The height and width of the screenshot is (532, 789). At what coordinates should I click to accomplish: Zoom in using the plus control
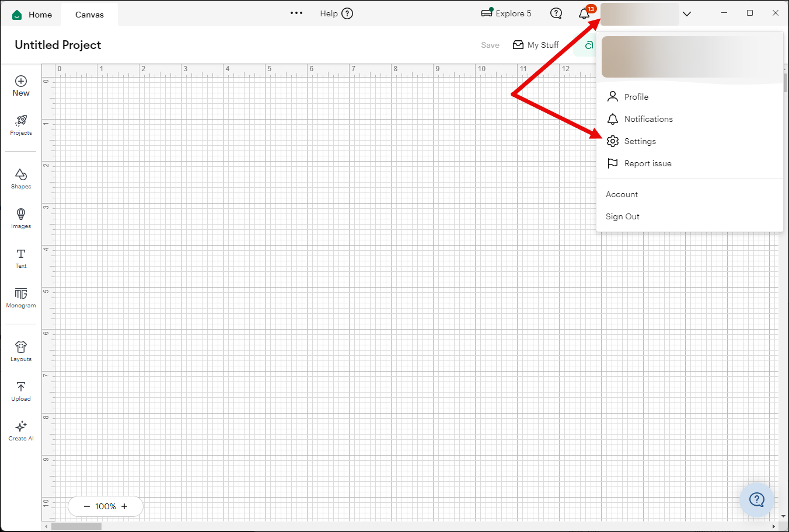(124, 506)
